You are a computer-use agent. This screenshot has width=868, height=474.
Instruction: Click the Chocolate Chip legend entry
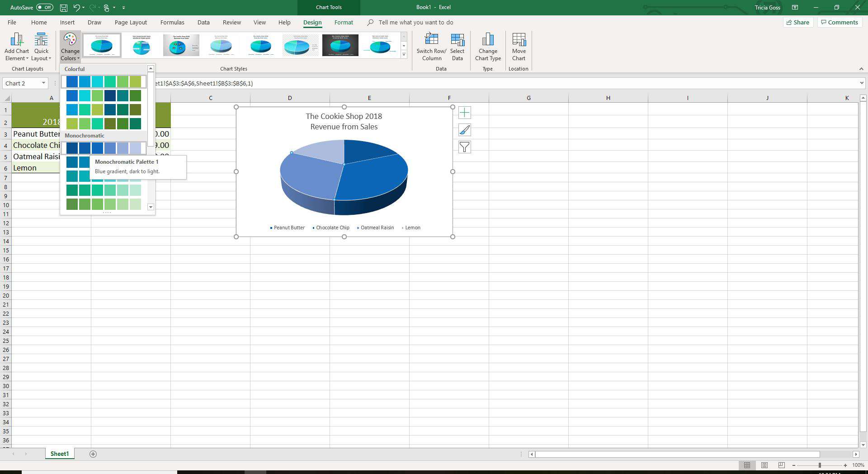click(331, 228)
